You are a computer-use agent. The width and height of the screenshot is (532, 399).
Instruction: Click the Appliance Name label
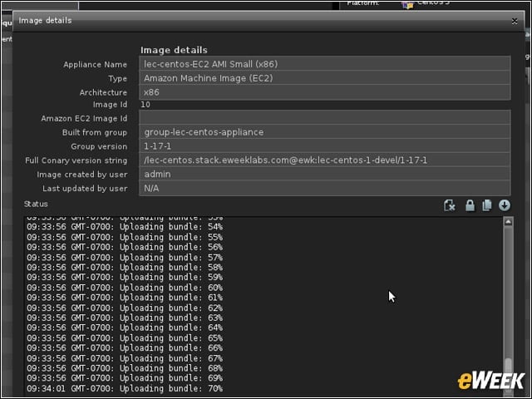[x=95, y=65]
